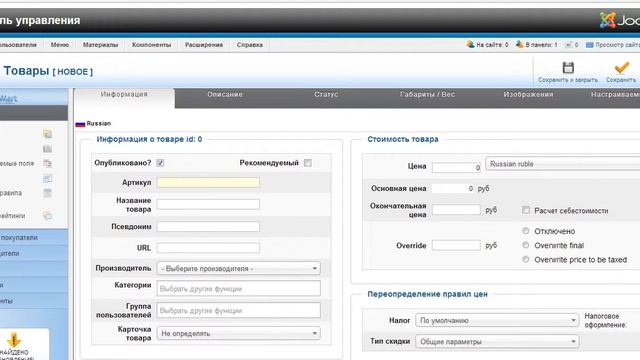
Task: Click the 'ейтинги' sidebar link
Action: [x=13, y=216]
